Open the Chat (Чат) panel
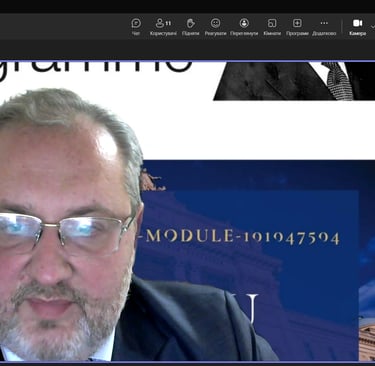 tap(136, 27)
